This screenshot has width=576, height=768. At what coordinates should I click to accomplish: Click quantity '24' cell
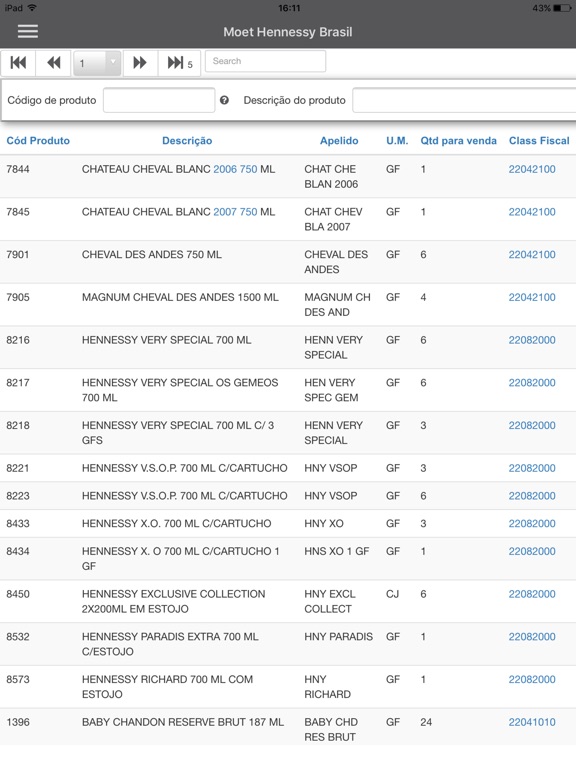pos(426,721)
